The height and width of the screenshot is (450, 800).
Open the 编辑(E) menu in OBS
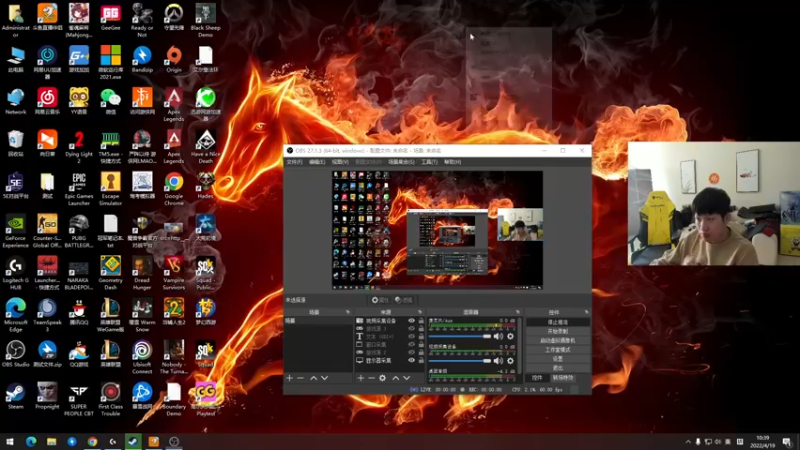[x=317, y=162]
